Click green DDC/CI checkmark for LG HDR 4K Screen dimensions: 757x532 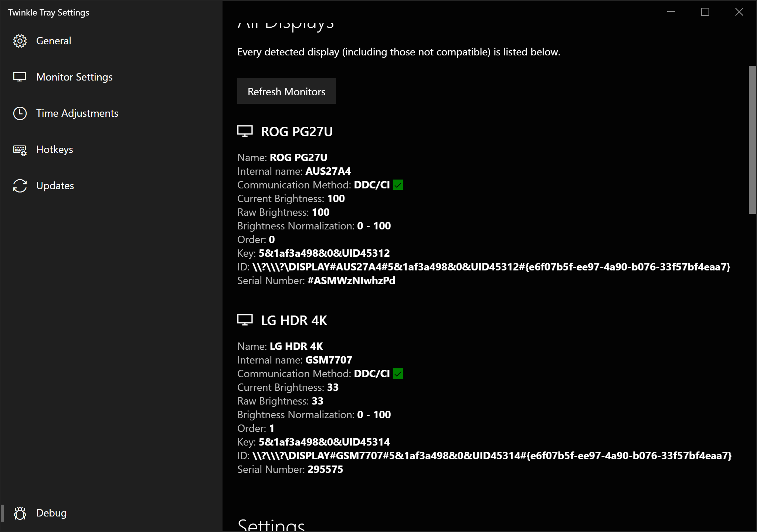click(x=398, y=374)
